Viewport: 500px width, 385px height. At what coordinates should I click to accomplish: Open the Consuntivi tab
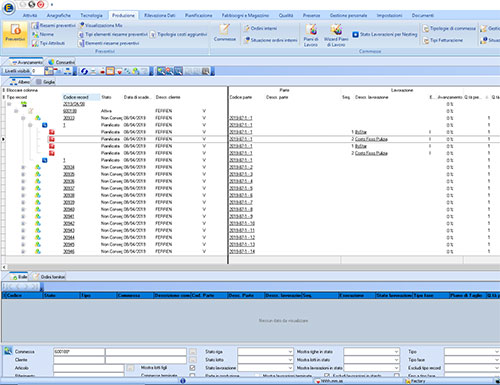[x=61, y=62]
